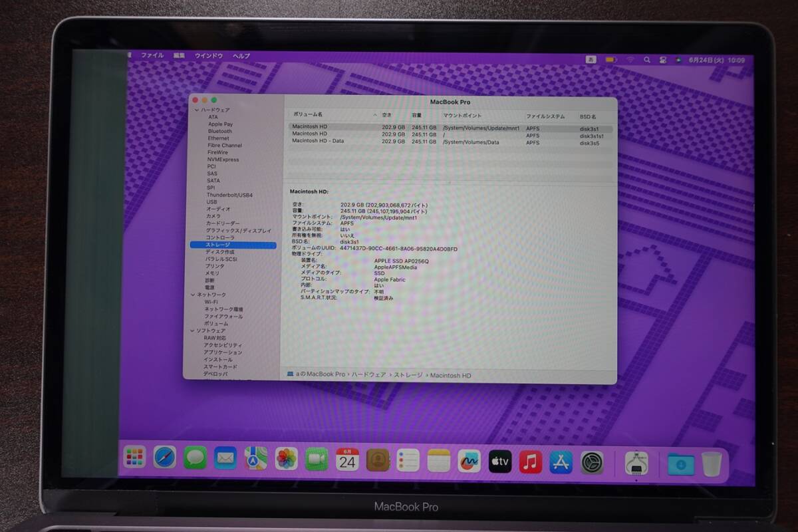This screenshot has width=798, height=532.
Task: Sort by the マウントポイント column header
Action: coord(462,116)
